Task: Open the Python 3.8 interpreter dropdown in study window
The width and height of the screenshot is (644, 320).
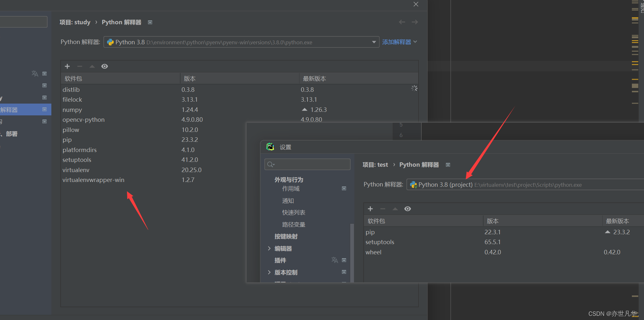Action: pos(241,42)
